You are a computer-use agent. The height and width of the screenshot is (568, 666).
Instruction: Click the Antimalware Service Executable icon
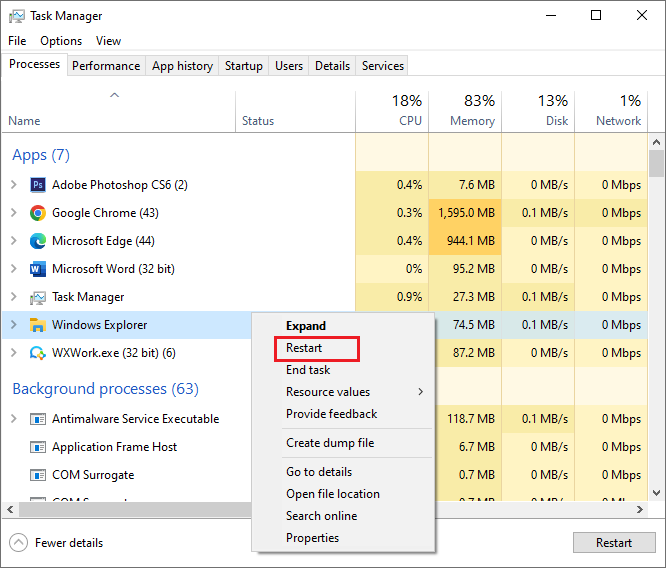coord(38,419)
